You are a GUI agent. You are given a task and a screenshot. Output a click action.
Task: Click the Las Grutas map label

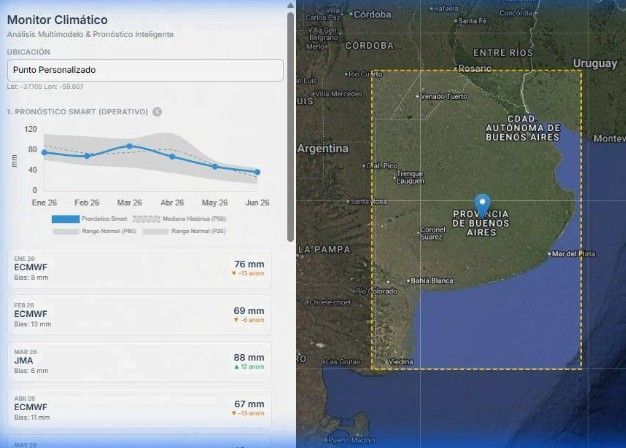coord(343,362)
